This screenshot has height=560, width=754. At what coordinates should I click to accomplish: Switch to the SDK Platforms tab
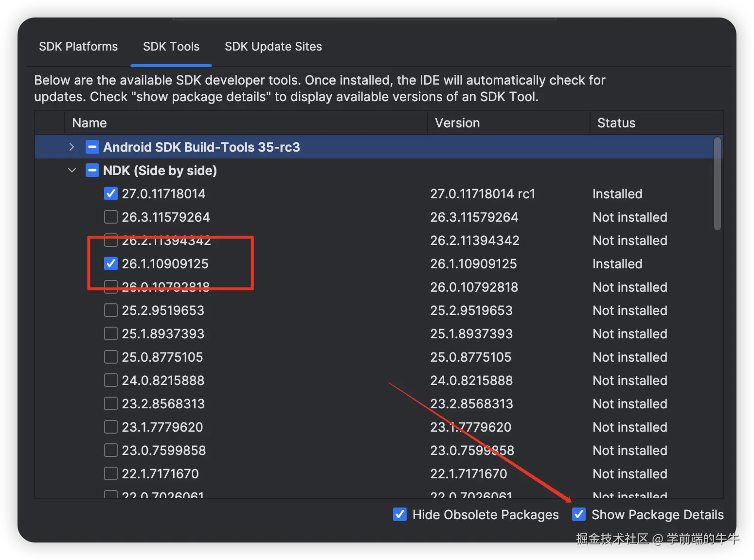pyautogui.click(x=78, y=47)
